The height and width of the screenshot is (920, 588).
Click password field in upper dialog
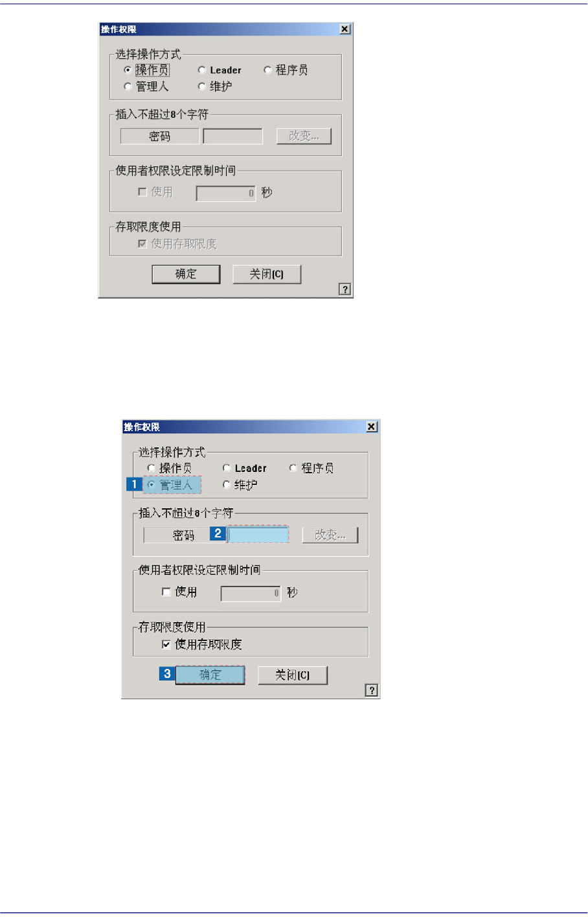click(233, 136)
